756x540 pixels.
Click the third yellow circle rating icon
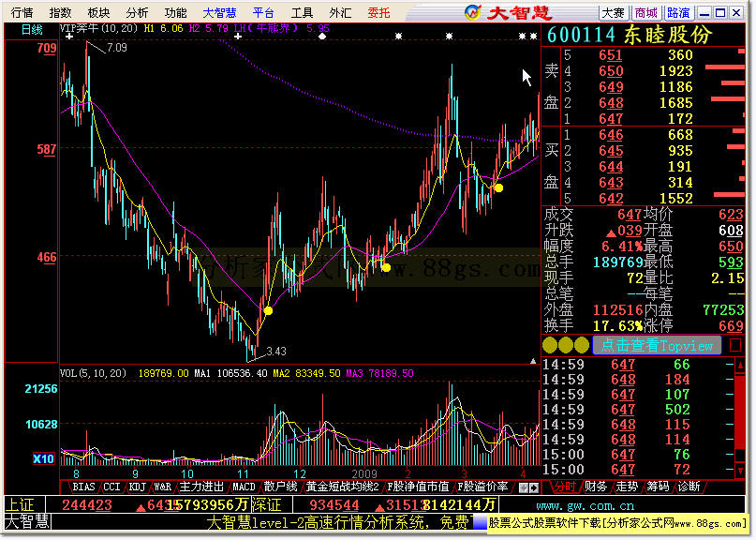582,346
